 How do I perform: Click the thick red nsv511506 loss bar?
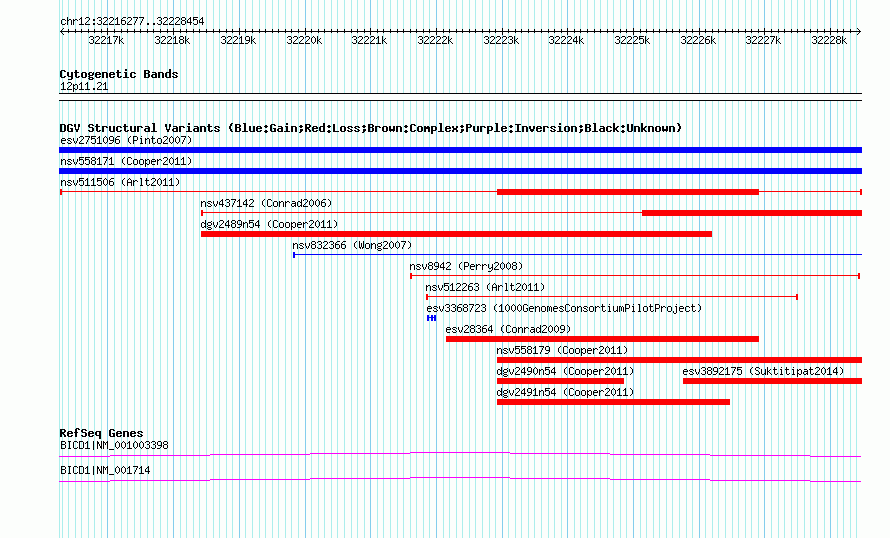[x=628, y=192]
